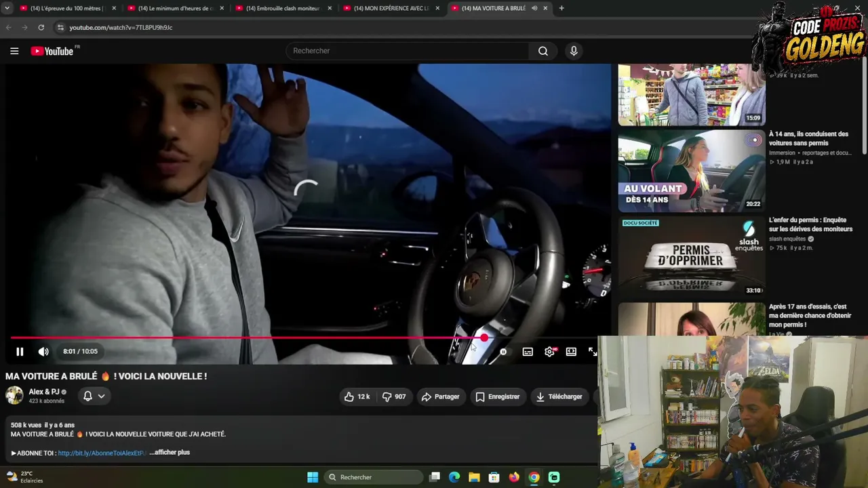Close the L'épreuve du 100 mètres tab
Screen dimensions: 868x488
pyautogui.click(x=114, y=8)
